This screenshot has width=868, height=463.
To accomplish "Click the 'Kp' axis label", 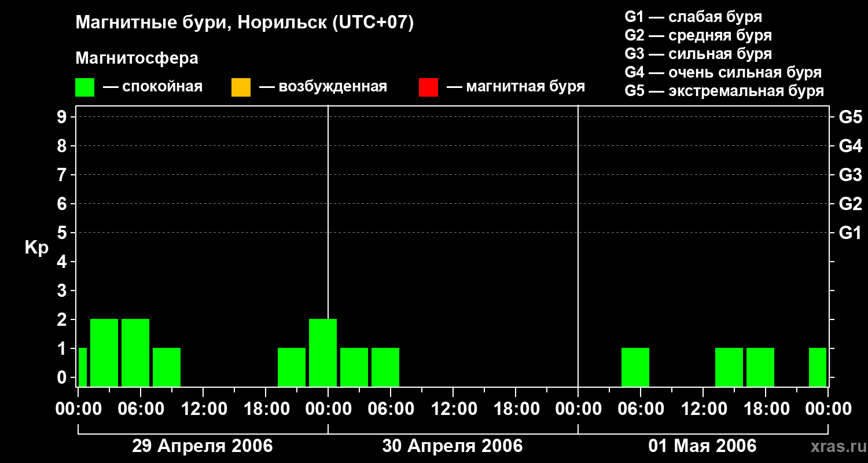I will pyautogui.click(x=36, y=248).
